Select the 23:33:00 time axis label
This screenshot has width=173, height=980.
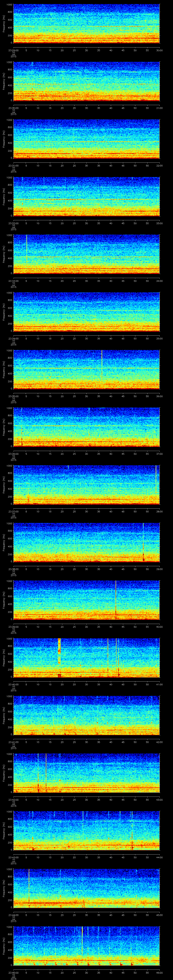pyautogui.click(x=13, y=281)
